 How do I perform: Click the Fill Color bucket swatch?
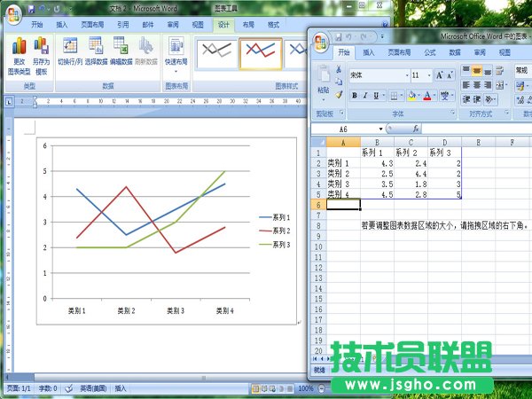pyautogui.click(x=411, y=96)
